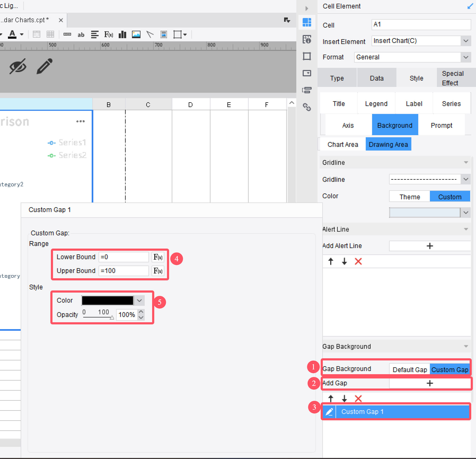Collapse the Gap Background section
The image size is (476, 459).
point(466,346)
